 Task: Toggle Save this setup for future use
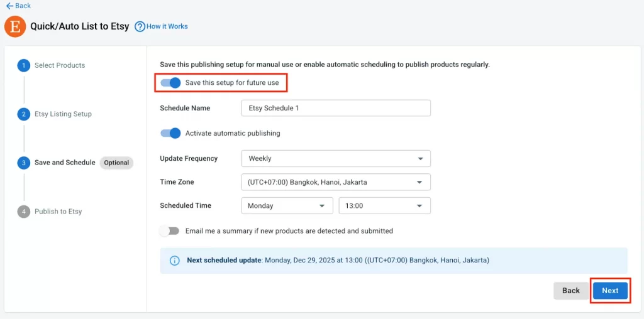[170, 83]
